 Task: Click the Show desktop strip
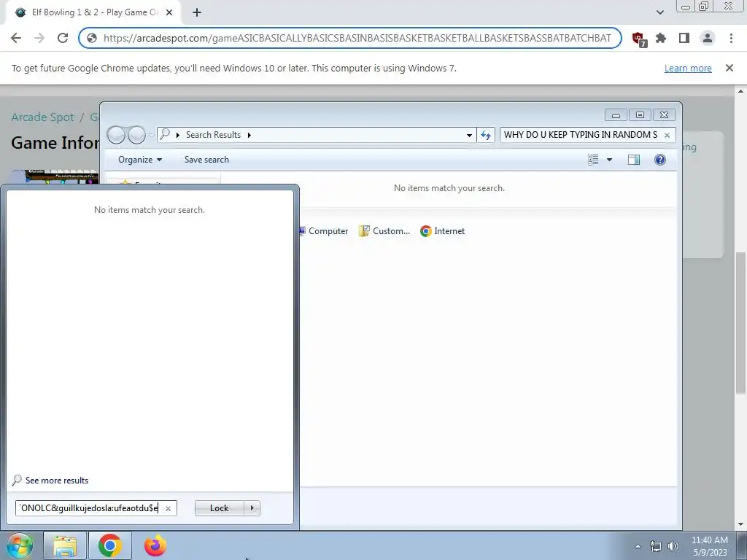pyautogui.click(x=742, y=545)
